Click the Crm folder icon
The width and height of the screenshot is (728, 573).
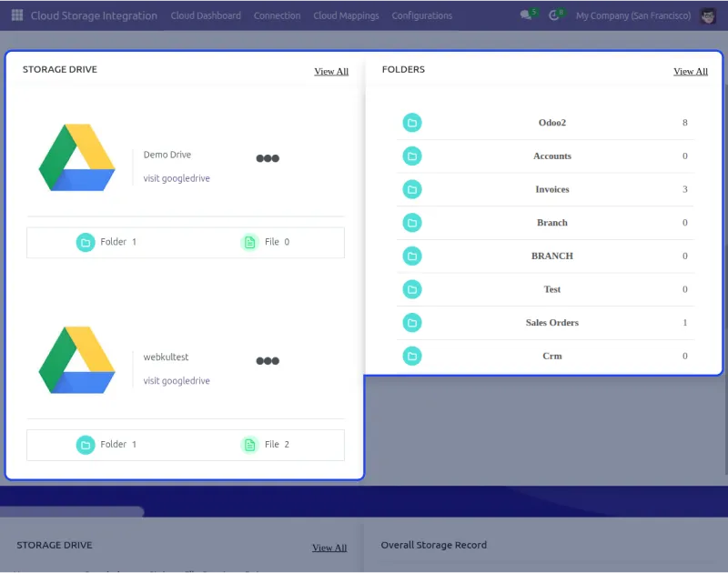412,356
